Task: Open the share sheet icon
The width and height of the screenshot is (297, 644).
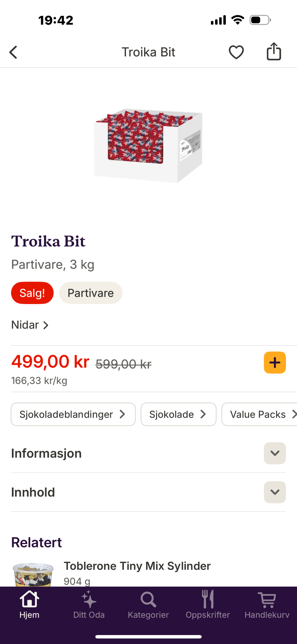Action: pyautogui.click(x=274, y=52)
